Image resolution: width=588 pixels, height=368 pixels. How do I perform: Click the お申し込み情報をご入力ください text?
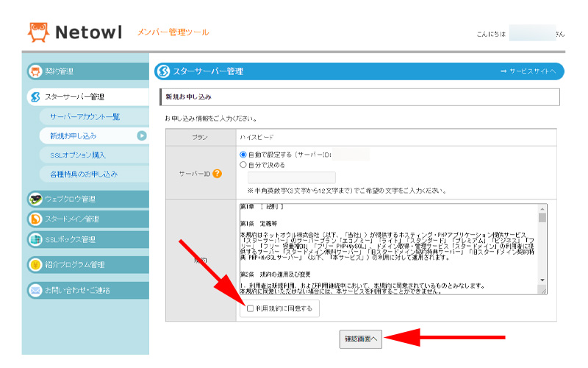[x=212, y=118]
